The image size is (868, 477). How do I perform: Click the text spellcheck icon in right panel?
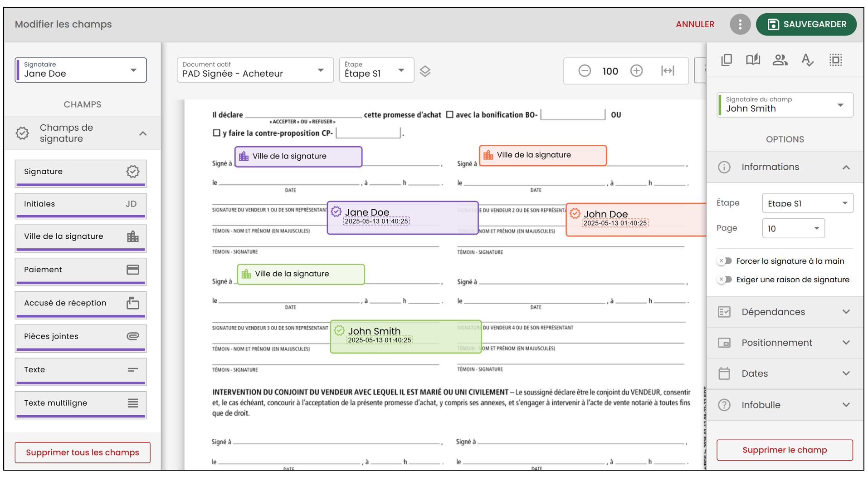(x=807, y=60)
